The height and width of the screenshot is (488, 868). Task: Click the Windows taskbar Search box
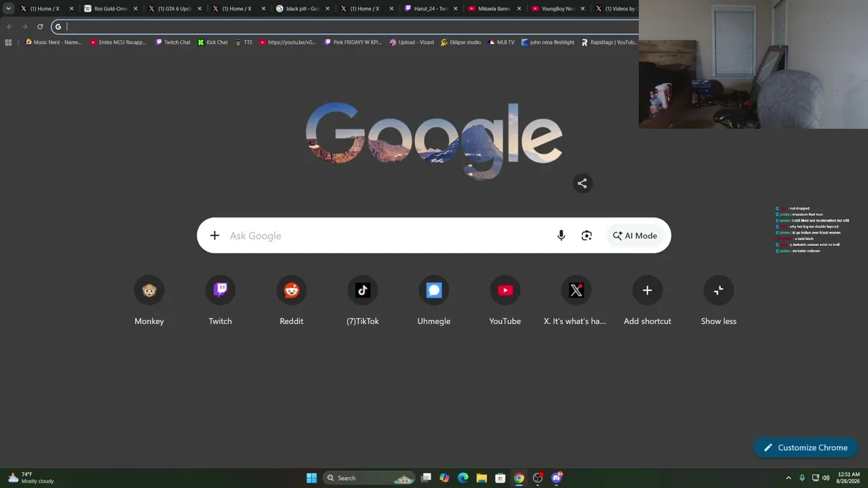coord(369,478)
